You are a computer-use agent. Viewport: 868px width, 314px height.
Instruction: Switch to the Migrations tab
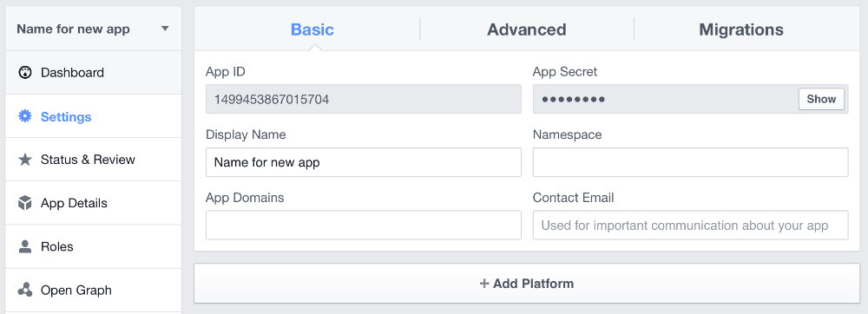point(741,29)
